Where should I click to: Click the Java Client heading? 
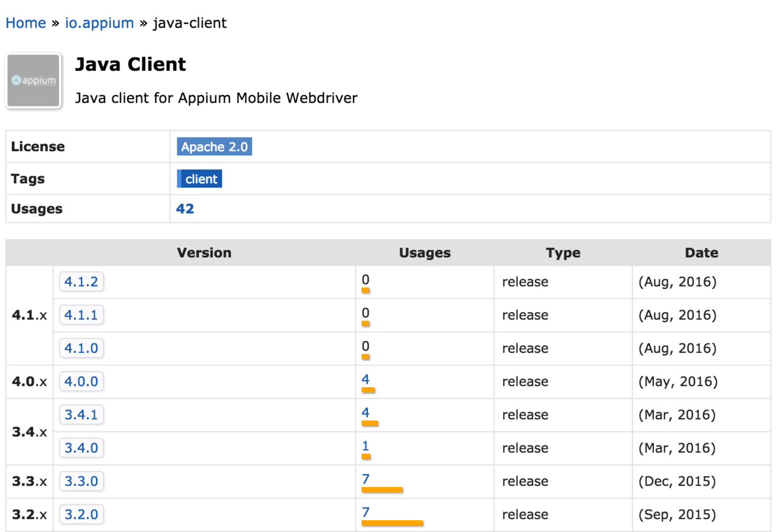tap(131, 64)
